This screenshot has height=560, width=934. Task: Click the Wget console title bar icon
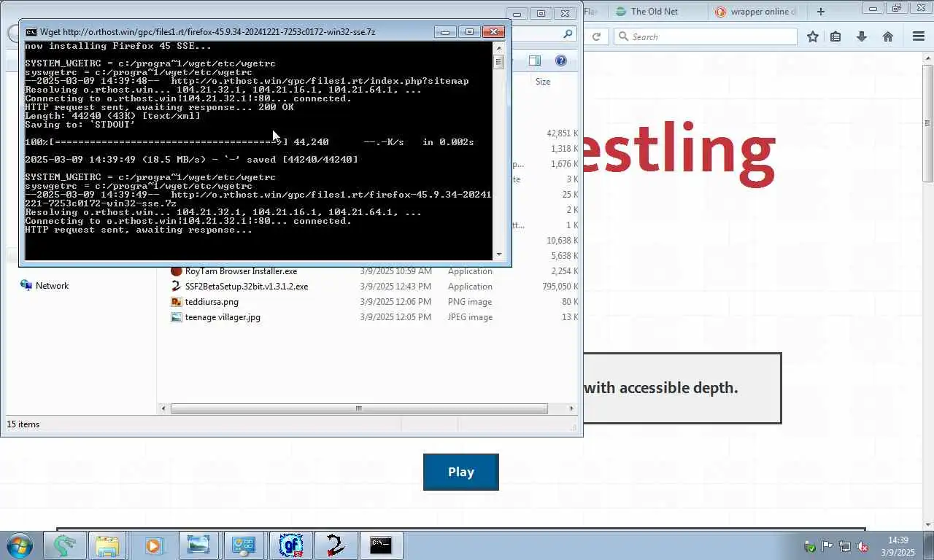point(31,32)
